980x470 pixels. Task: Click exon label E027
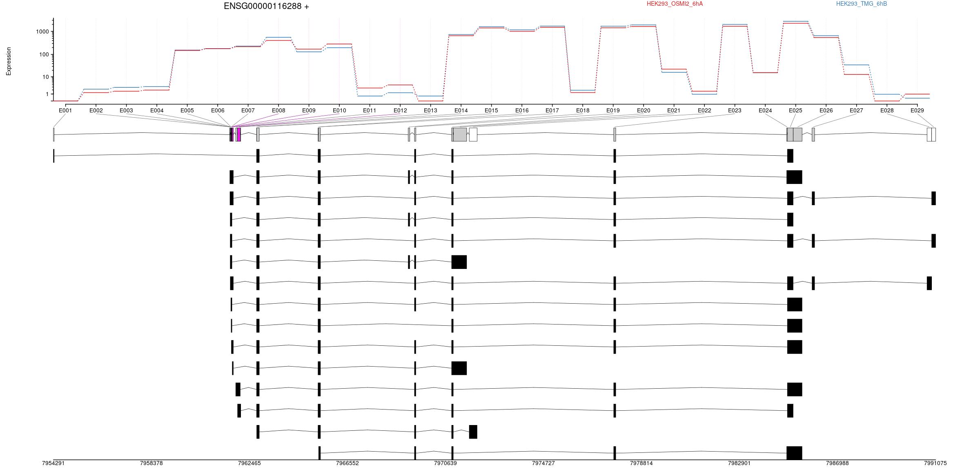[x=856, y=110]
